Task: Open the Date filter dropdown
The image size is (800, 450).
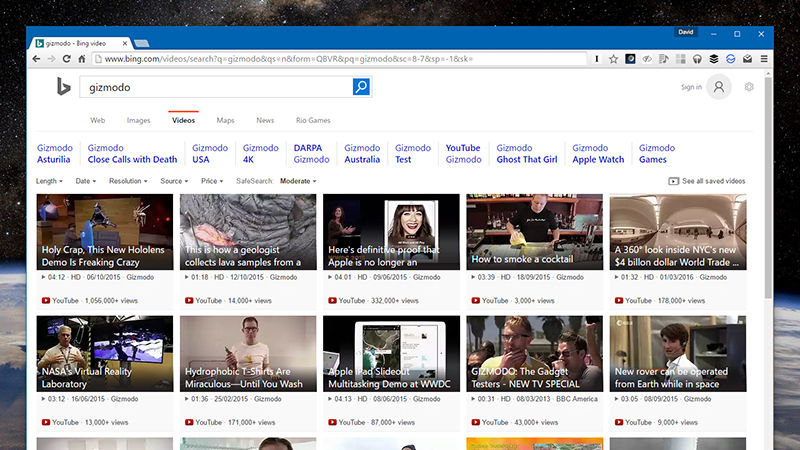Action: pos(85,181)
